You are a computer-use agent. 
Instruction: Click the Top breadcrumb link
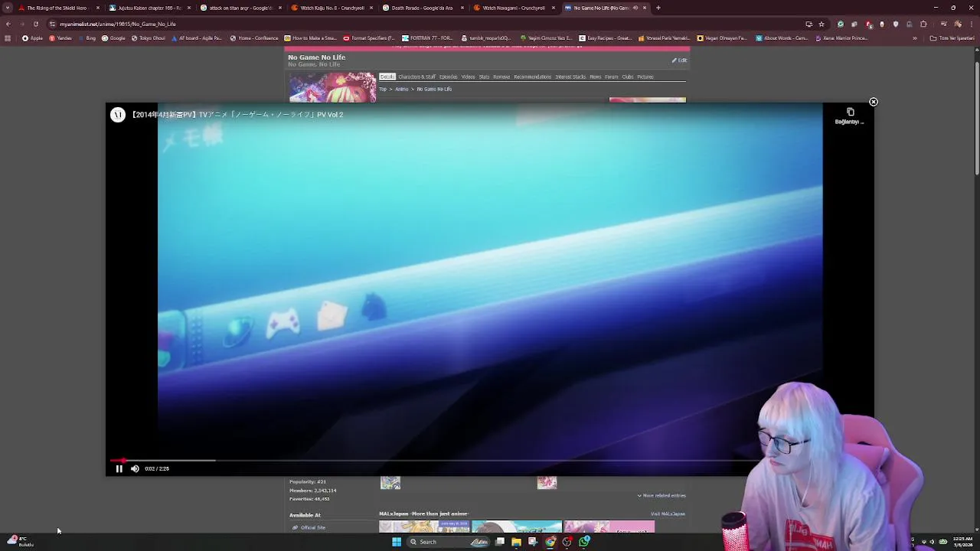pyautogui.click(x=383, y=90)
